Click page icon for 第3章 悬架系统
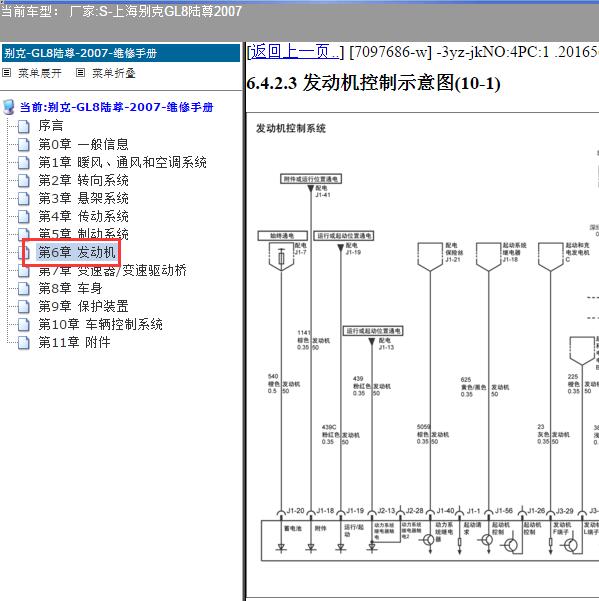Image resolution: width=599 pixels, height=601 pixels. click(24, 199)
